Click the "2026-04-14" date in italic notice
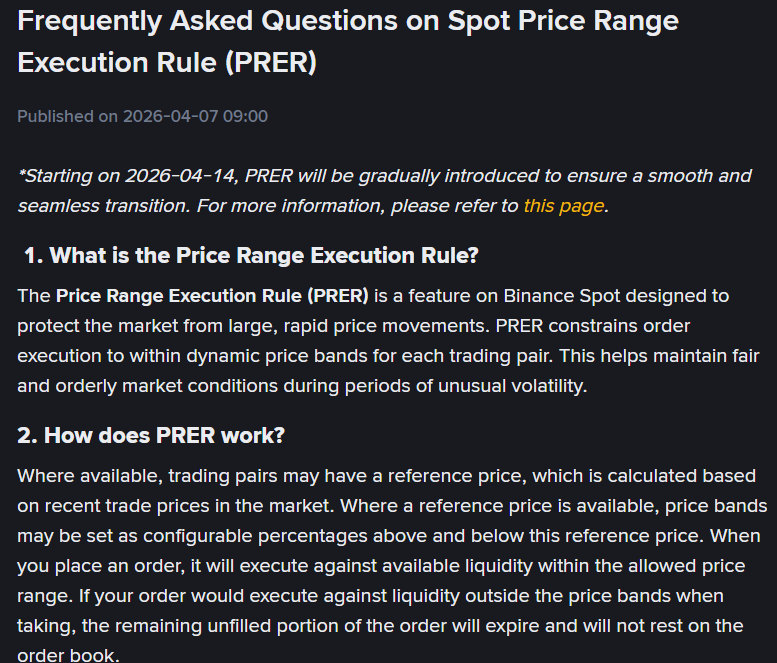This screenshot has height=663, width=777. (182, 176)
